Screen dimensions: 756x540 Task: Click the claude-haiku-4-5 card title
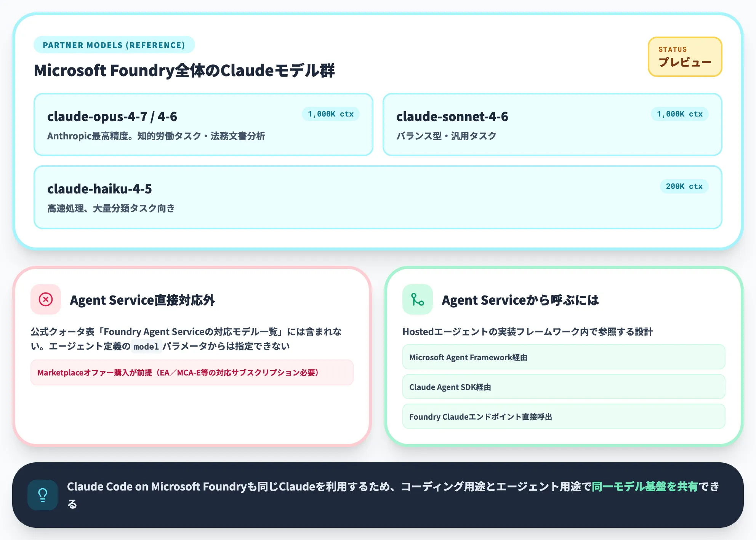[99, 189]
